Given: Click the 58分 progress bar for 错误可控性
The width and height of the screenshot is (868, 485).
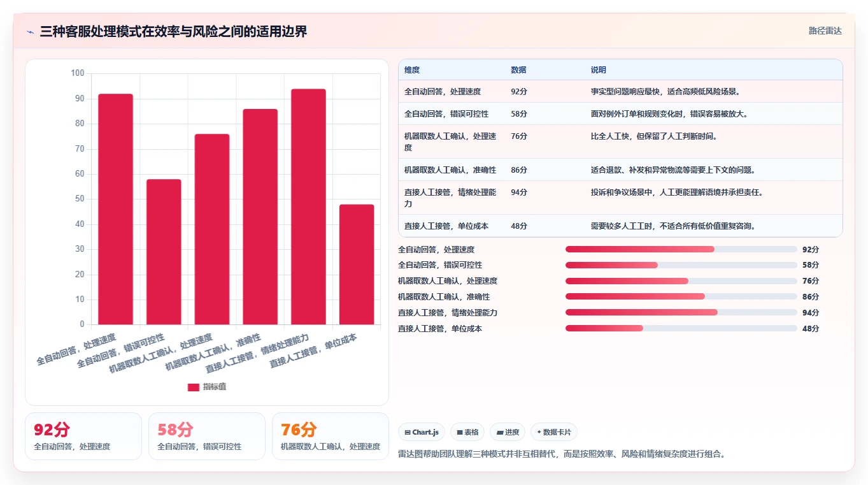Looking at the screenshot, I should tap(681, 265).
